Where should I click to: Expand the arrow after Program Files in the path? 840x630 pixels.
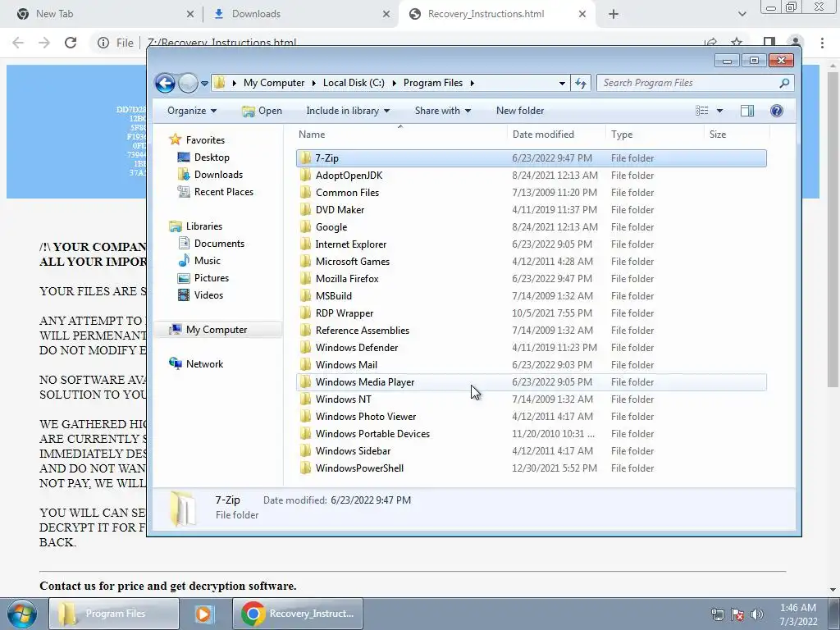[x=472, y=83]
